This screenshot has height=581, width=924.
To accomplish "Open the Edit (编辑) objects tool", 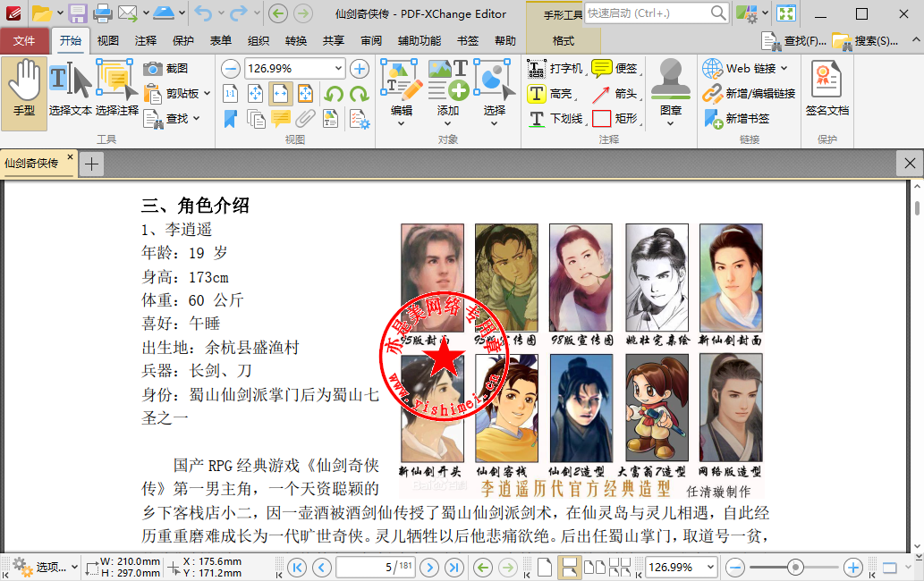I will pyautogui.click(x=402, y=93).
